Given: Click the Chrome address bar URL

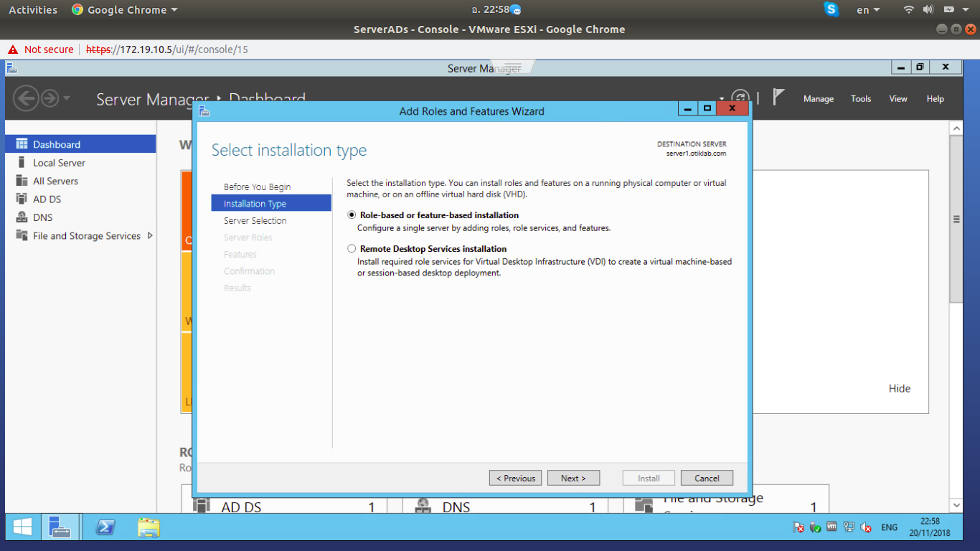Looking at the screenshot, I should coord(166,50).
